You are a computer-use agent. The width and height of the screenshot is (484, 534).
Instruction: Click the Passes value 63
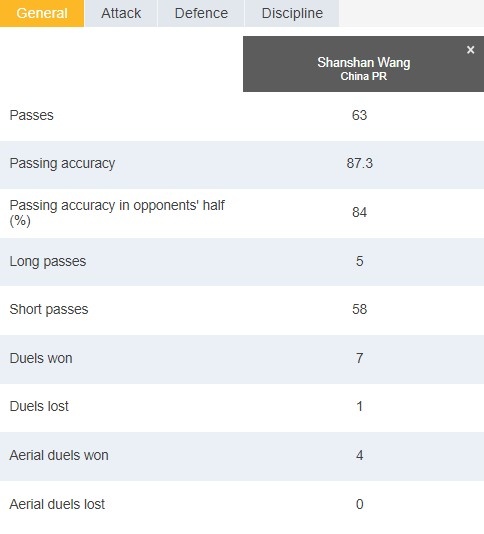(x=359, y=115)
